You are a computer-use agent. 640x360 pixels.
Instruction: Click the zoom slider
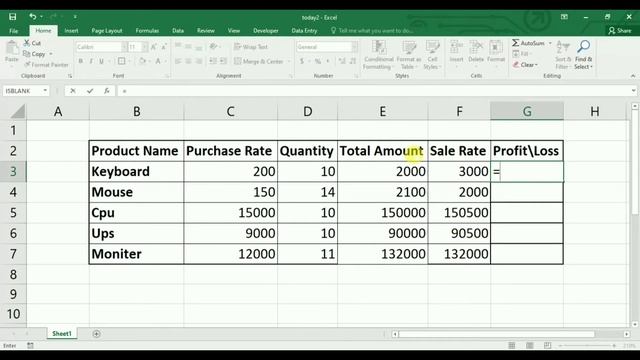click(x=587, y=345)
